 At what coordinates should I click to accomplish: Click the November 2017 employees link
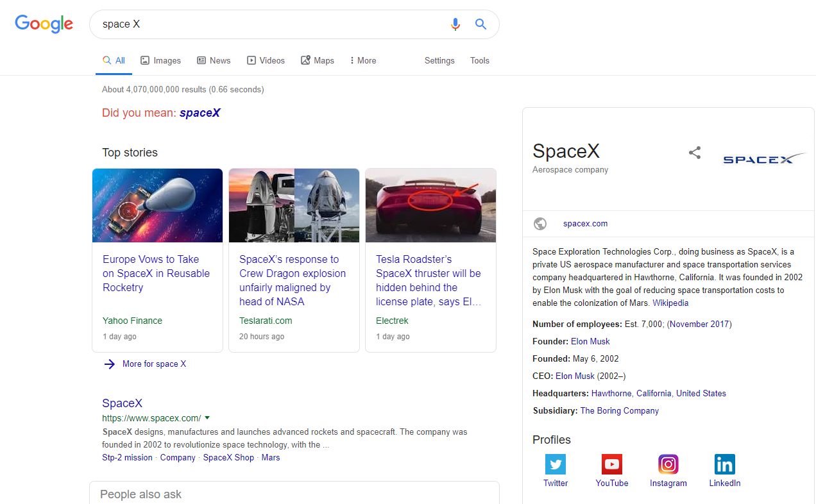click(699, 324)
